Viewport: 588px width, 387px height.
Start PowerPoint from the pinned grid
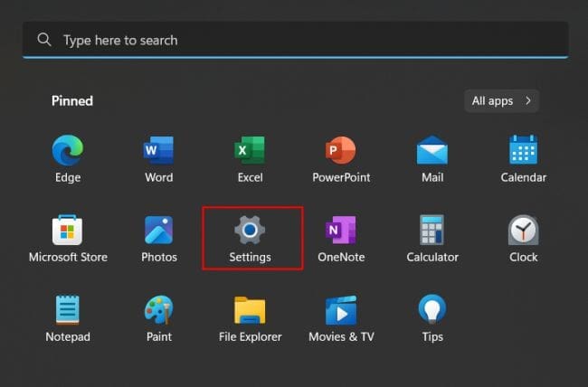point(341,150)
